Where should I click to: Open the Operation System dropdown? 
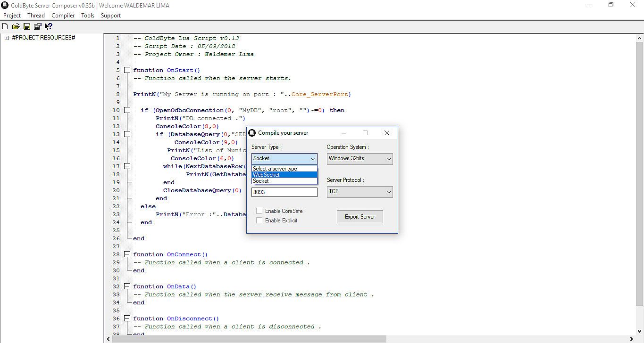(x=360, y=159)
